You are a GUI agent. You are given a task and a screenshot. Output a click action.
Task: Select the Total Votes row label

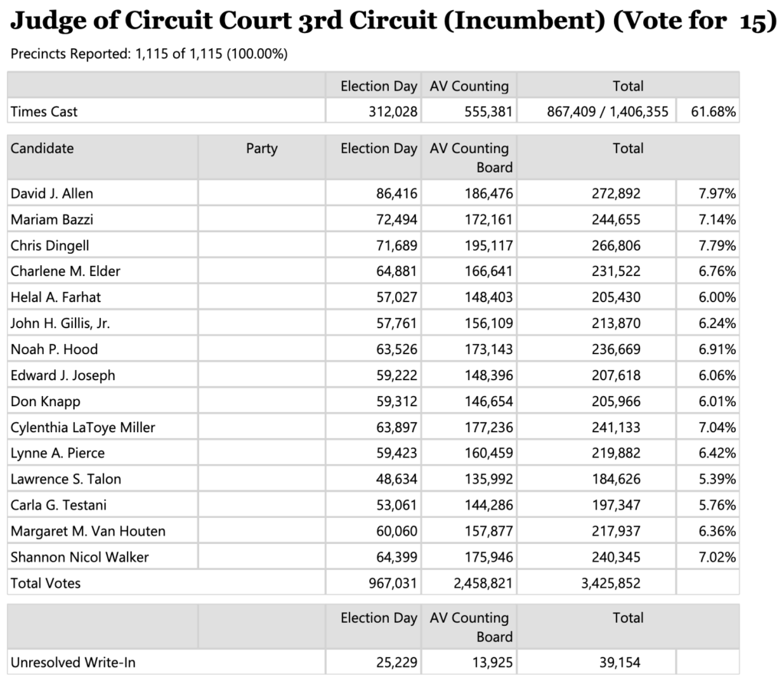coord(46,583)
